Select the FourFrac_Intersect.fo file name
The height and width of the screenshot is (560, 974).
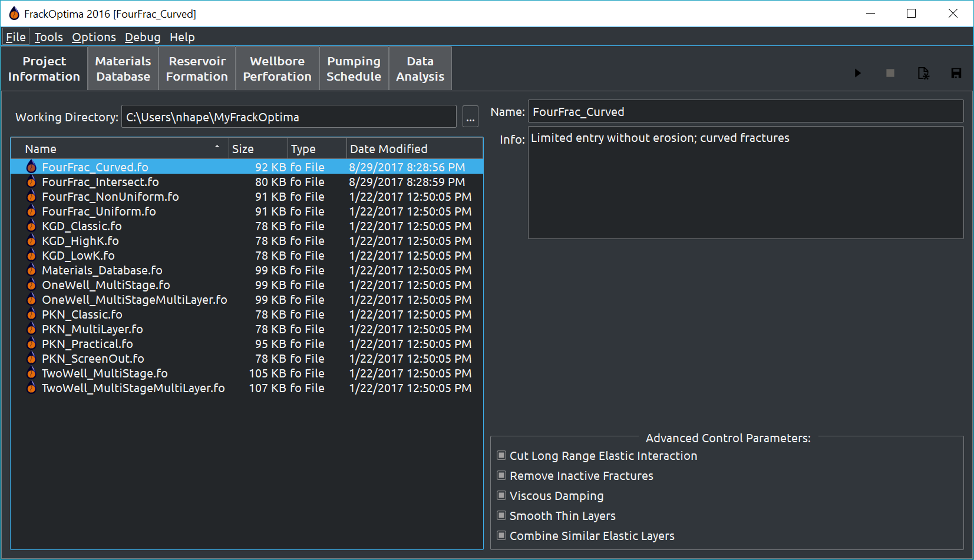pos(100,182)
